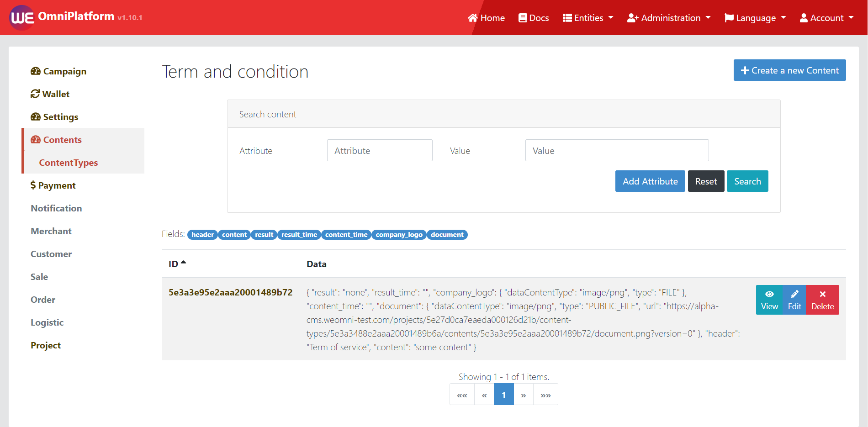Sort the table by ID column arrow

coord(183,263)
